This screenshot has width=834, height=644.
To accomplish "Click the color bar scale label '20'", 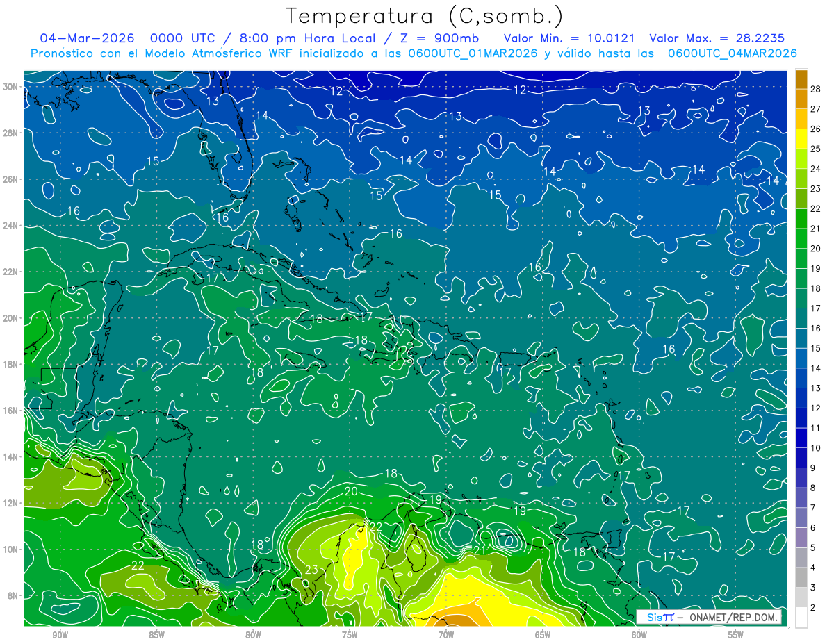I will [816, 249].
